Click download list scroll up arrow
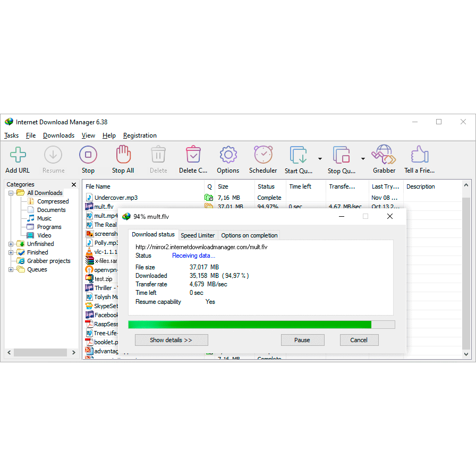Viewport: 476px width, 476px height. (x=466, y=185)
